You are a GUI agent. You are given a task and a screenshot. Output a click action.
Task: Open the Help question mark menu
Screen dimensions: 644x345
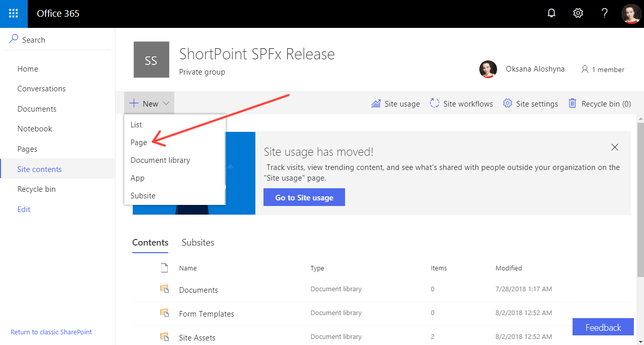click(x=604, y=13)
